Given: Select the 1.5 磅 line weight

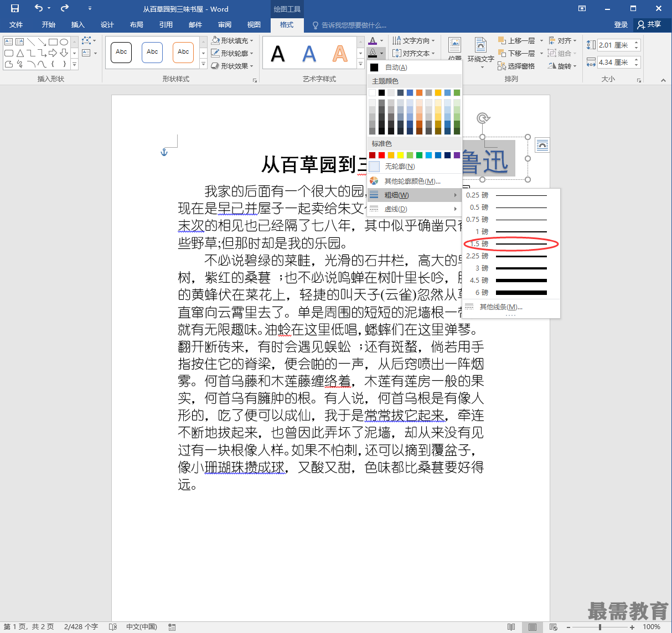Looking at the screenshot, I should pyautogui.click(x=511, y=243).
